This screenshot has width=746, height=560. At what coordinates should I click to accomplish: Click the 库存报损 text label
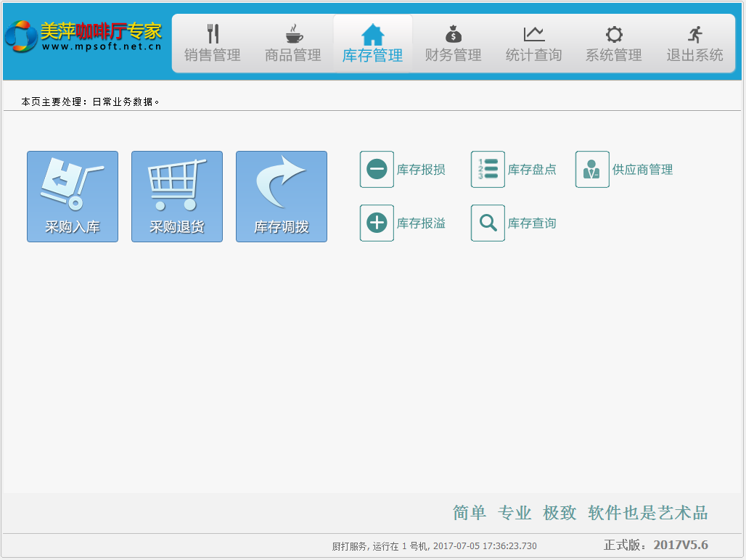click(421, 170)
